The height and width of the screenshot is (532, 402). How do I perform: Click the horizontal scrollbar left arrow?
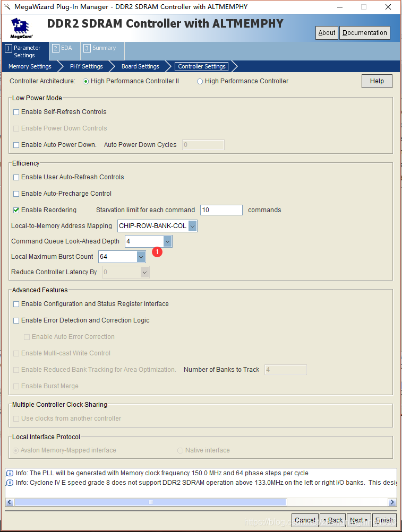point(10,502)
